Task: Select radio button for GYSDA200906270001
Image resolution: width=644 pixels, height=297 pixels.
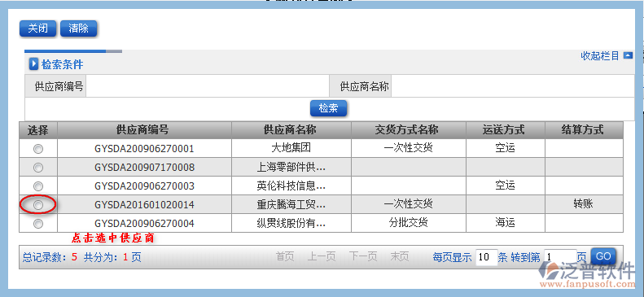Action: (38, 149)
